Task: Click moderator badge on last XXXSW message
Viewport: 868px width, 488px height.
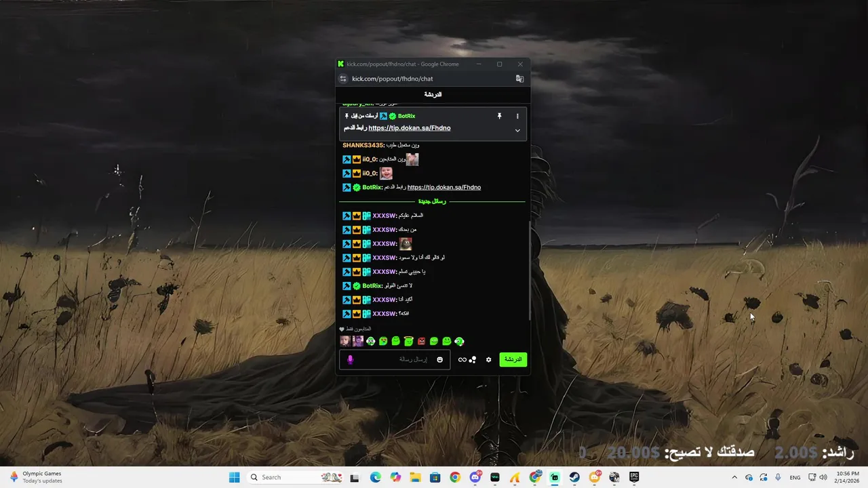Action: 347,314
